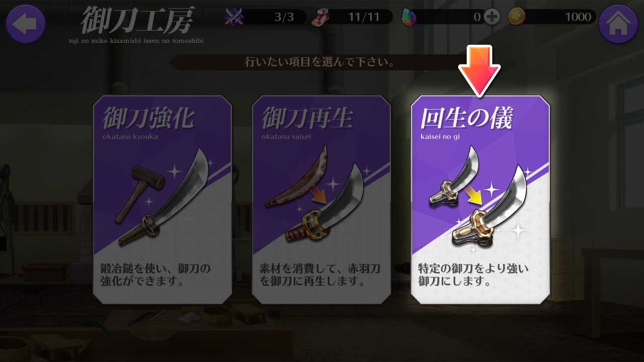The height and width of the screenshot is (362, 644).
Task: Return home via the house icon
Action: pos(618,24)
